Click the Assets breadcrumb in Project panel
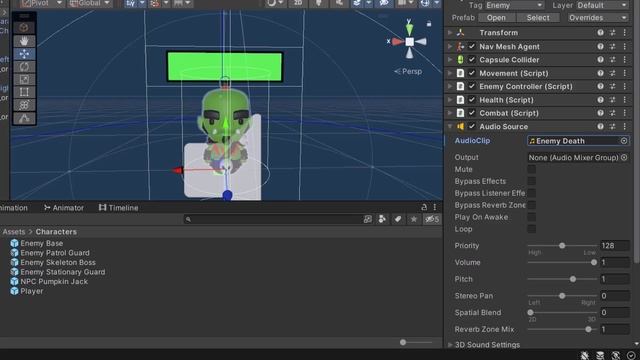The height and width of the screenshot is (360, 640). pos(14,232)
